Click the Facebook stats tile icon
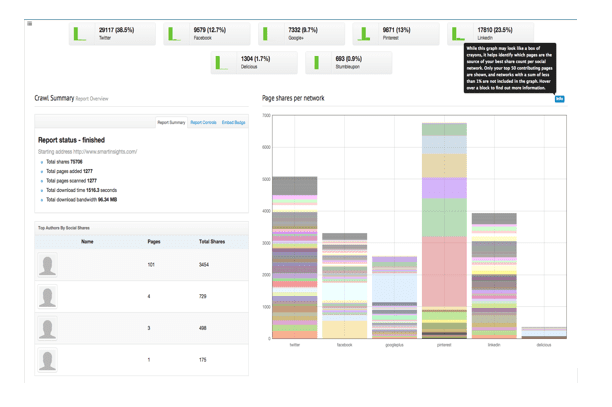Viewport: 612px width, 407px height. tap(172, 35)
